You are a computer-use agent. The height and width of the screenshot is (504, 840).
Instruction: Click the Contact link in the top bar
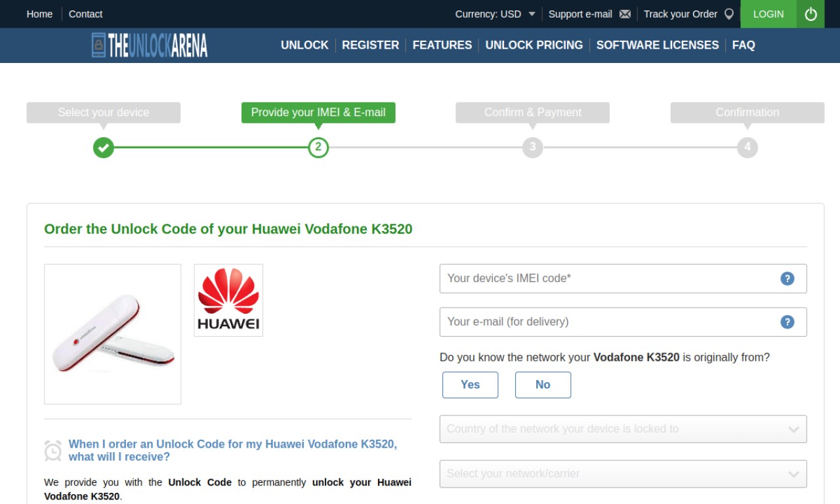pyautogui.click(x=86, y=14)
